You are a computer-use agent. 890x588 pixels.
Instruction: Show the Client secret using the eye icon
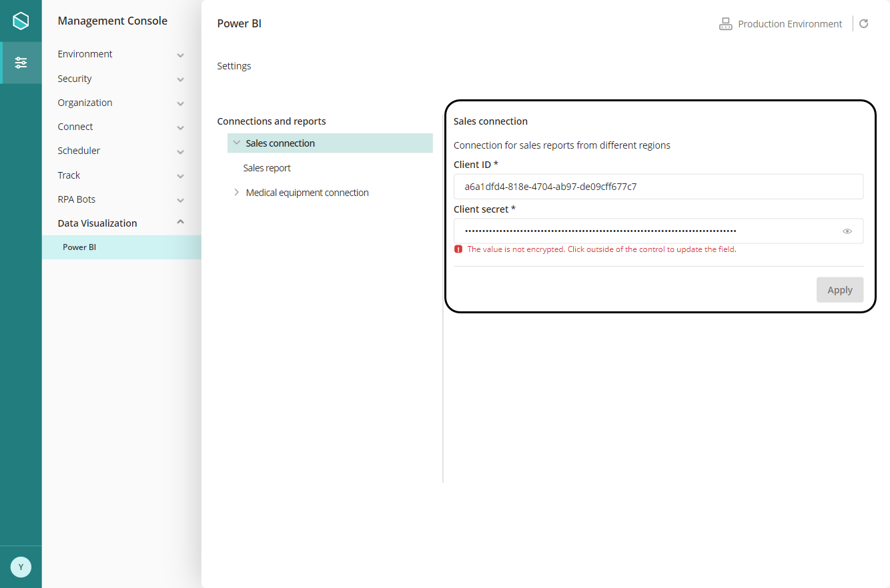pyautogui.click(x=847, y=231)
